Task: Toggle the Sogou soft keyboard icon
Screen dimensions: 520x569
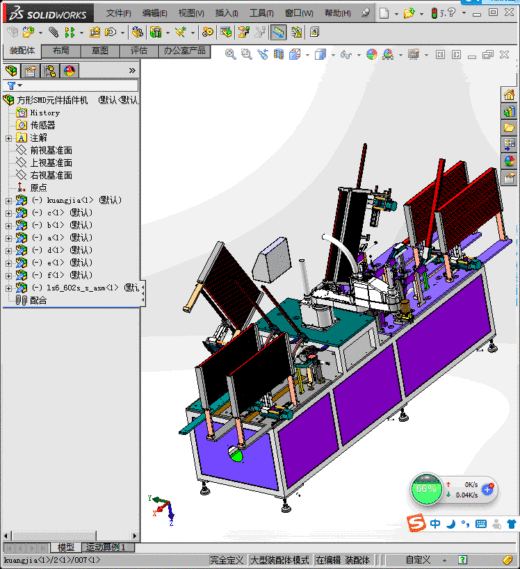Action: click(480, 524)
